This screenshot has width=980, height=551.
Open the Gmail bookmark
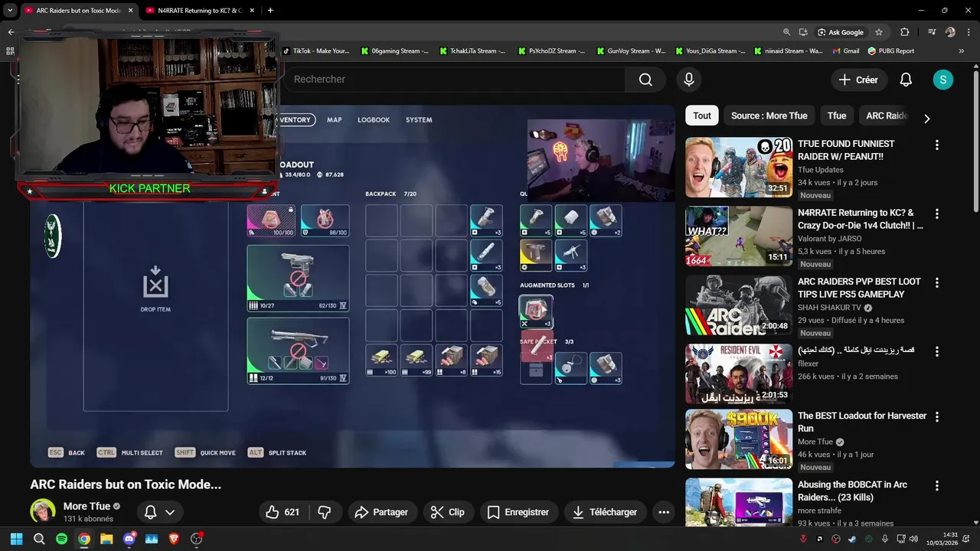845,51
